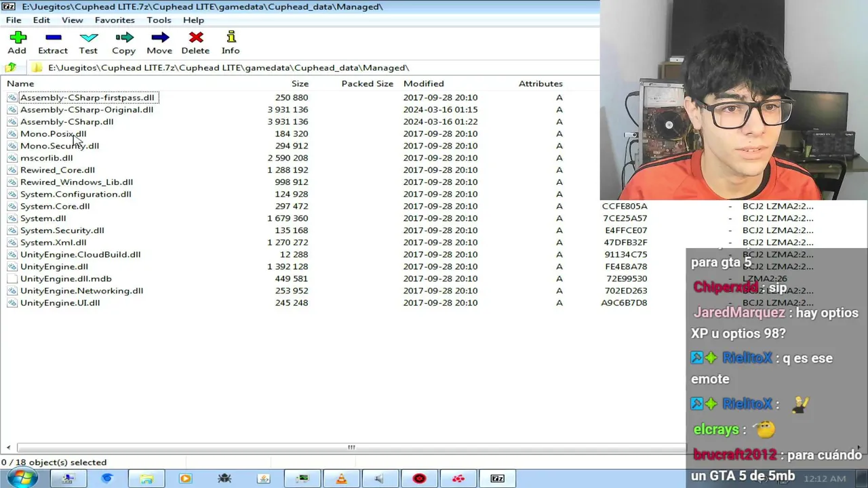The height and width of the screenshot is (488, 868).
Task: Select System.Core.dll file
Action: [x=55, y=206]
